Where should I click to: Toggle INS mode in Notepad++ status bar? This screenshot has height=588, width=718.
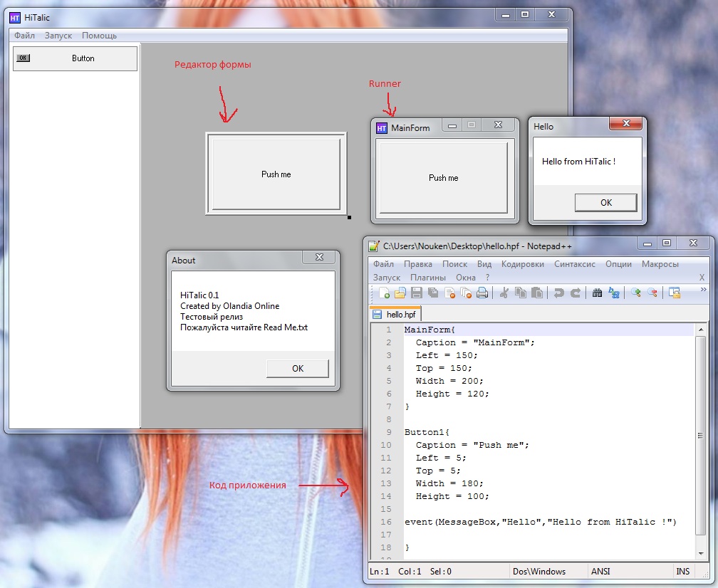click(682, 572)
